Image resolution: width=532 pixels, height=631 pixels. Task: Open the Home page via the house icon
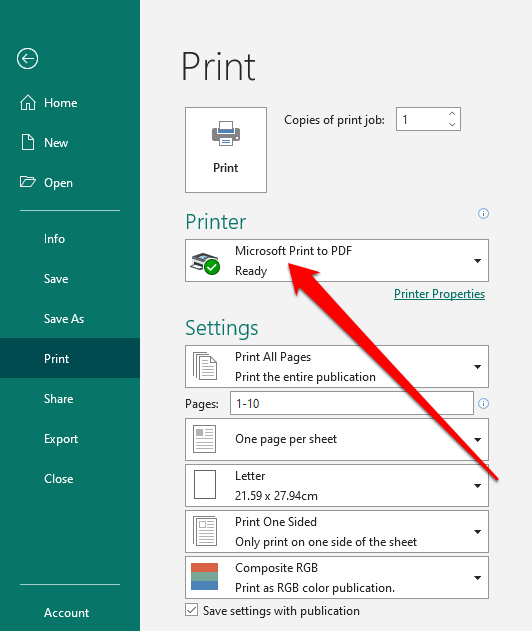point(28,103)
